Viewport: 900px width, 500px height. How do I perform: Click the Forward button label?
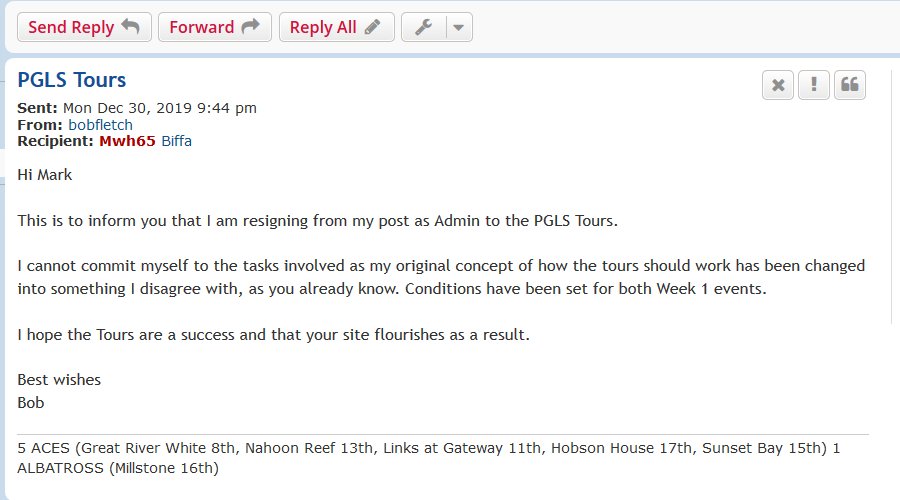[201, 27]
